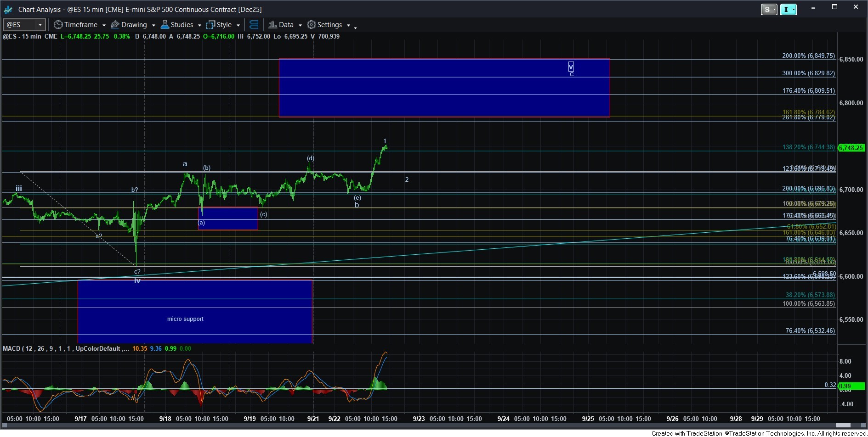
Task: Open the Style menu
Action: point(224,25)
